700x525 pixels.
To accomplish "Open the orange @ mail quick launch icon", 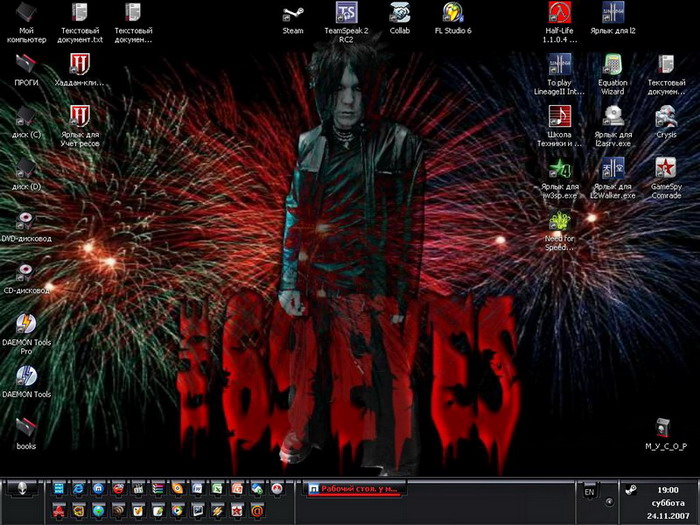I will coord(257,510).
